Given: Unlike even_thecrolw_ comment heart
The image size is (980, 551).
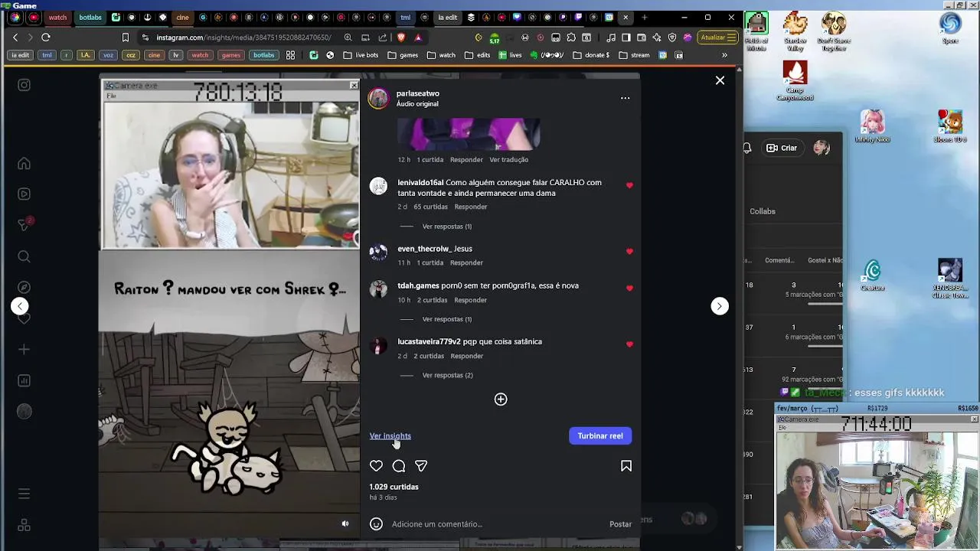Looking at the screenshot, I should 629,251.
